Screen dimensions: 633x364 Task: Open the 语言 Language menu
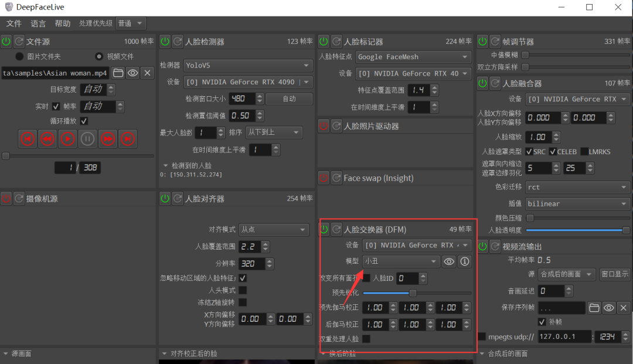click(38, 23)
